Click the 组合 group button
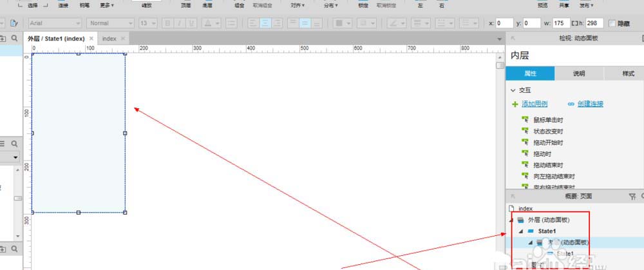Image resolution: width=644 pixels, height=270 pixels. click(x=240, y=5)
